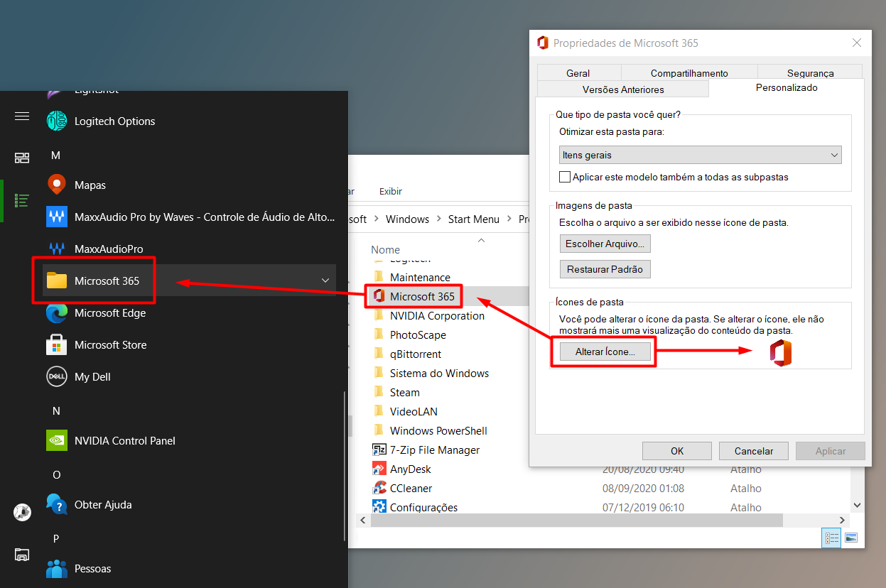This screenshot has width=886, height=588.
Task: Switch to pinned tiles view in Start
Action: (22, 158)
